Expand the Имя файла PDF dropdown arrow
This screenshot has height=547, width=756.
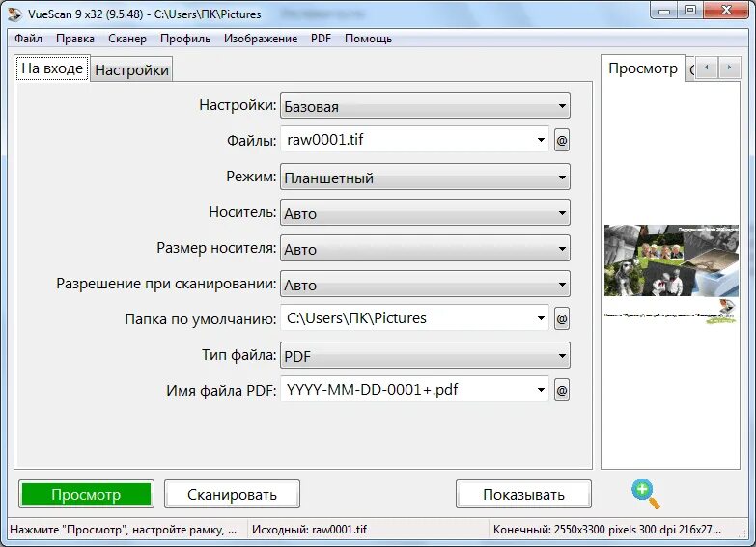[x=541, y=390]
